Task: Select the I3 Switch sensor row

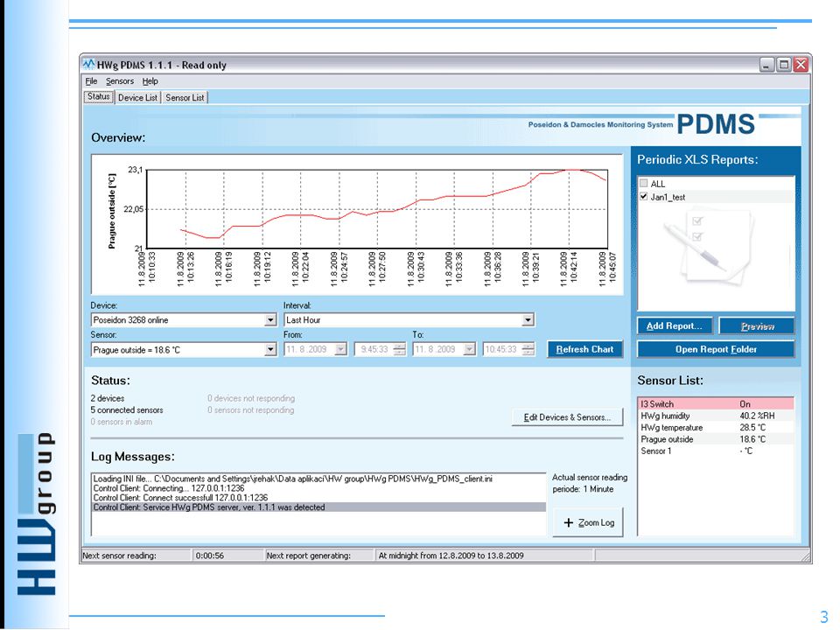Action: tap(716, 404)
